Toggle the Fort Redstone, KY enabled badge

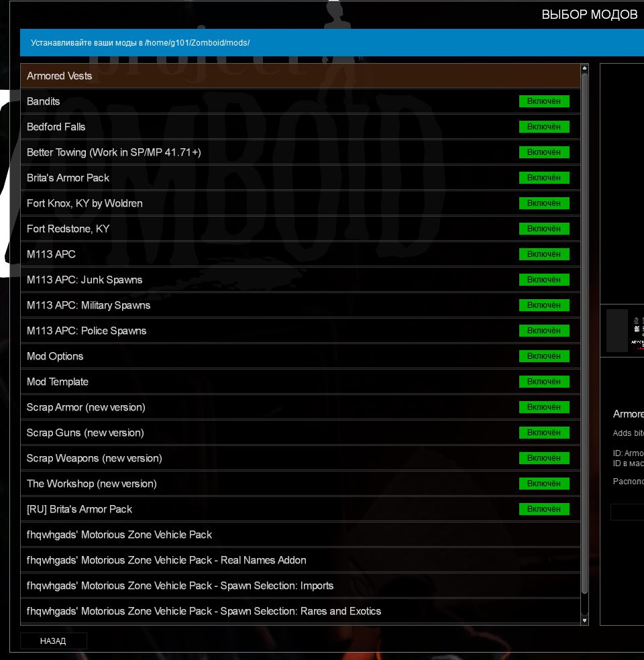coord(544,229)
